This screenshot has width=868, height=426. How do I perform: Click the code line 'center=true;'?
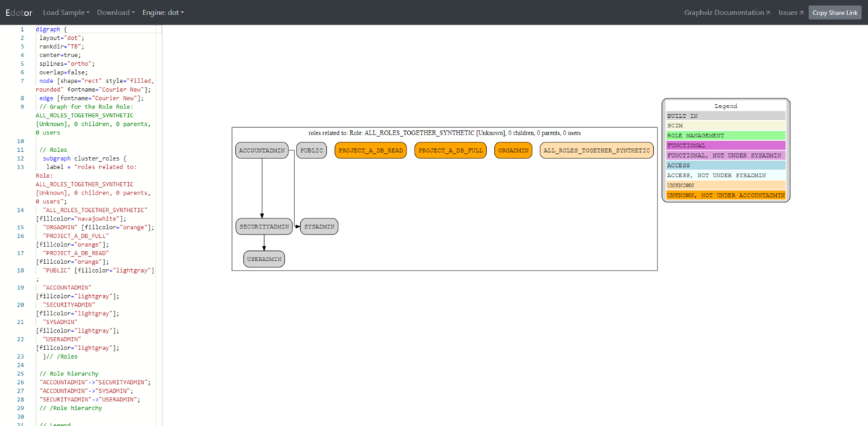click(60, 55)
